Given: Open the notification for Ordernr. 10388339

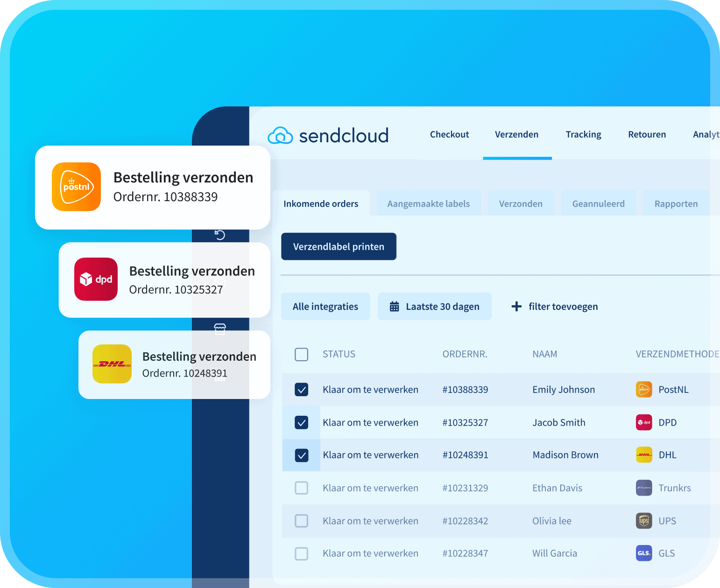Looking at the screenshot, I should pos(153,187).
